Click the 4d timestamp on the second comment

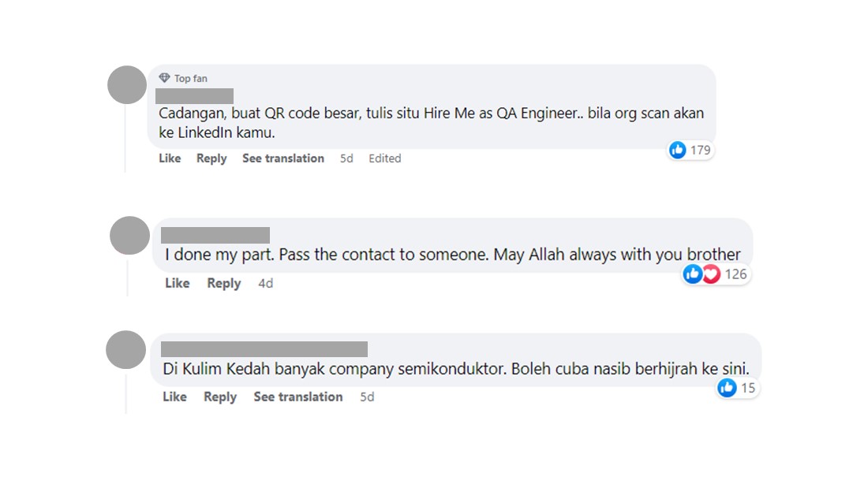pos(266,283)
